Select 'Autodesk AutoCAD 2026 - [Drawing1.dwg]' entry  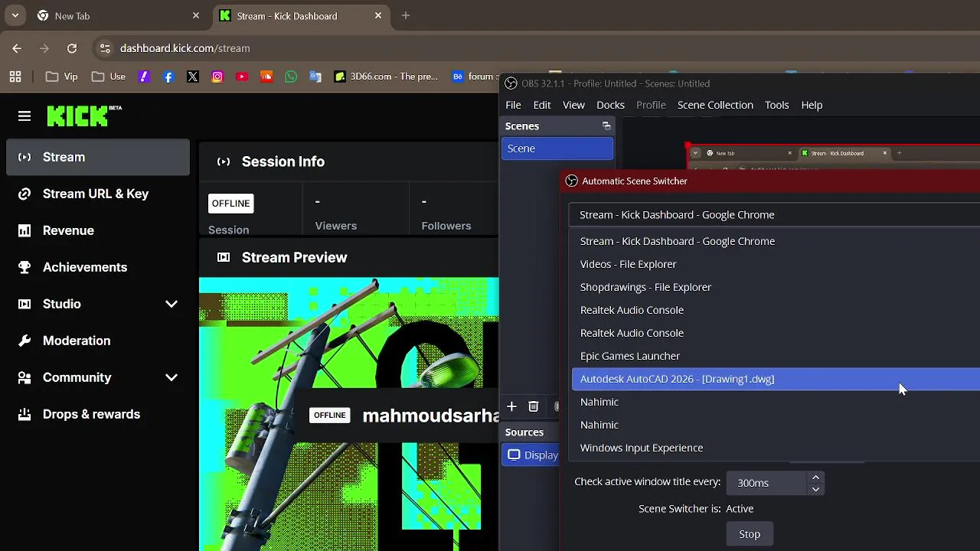click(776, 379)
